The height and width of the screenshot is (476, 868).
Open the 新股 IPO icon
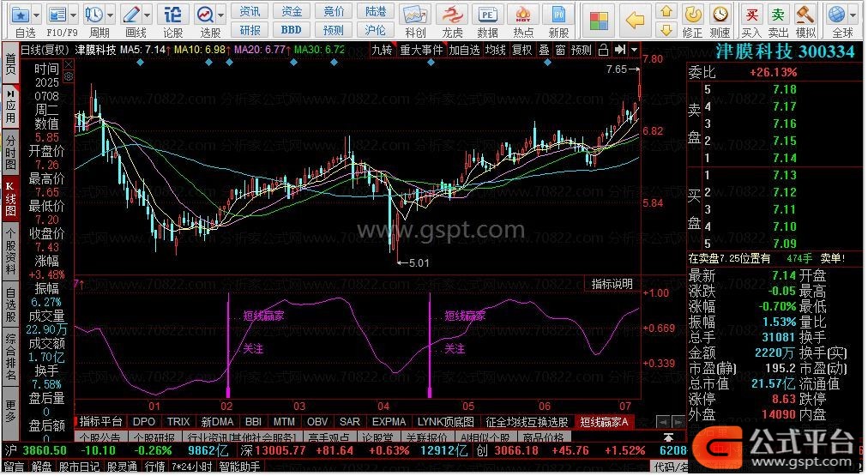click(558, 15)
